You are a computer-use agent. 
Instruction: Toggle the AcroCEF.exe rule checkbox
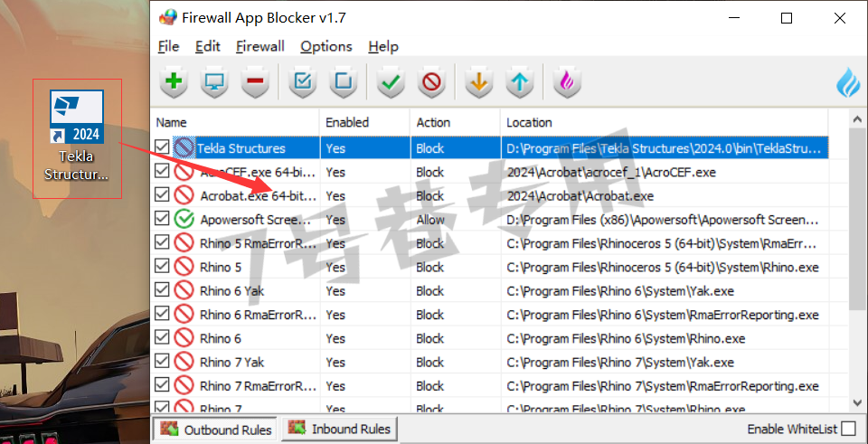[x=162, y=172]
